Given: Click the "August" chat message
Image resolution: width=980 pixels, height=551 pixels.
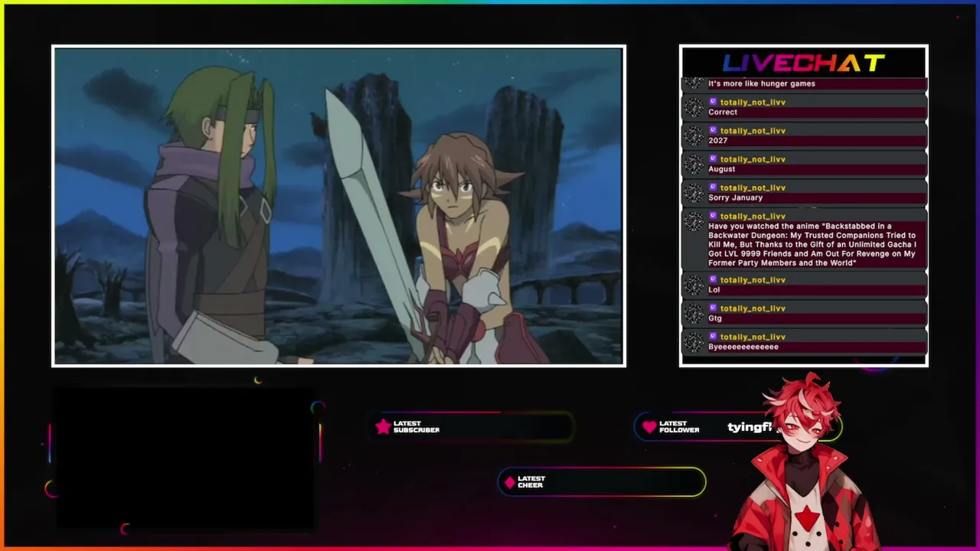Looking at the screenshot, I should coord(722,169).
